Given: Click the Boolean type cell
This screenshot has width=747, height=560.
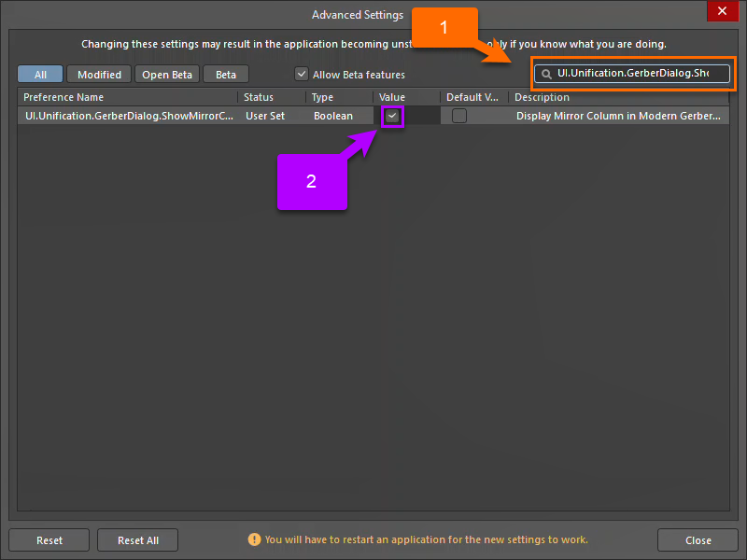Looking at the screenshot, I should (333, 116).
